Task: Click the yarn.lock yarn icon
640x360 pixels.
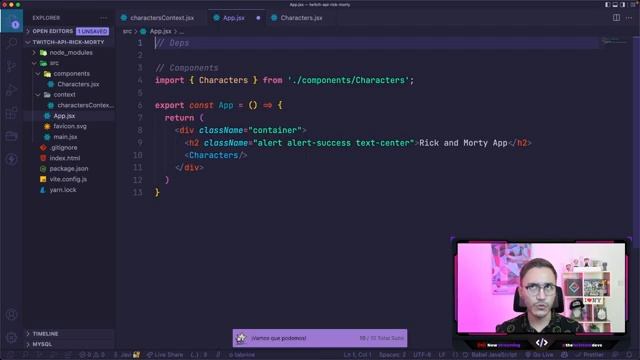Action: point(43,190)
